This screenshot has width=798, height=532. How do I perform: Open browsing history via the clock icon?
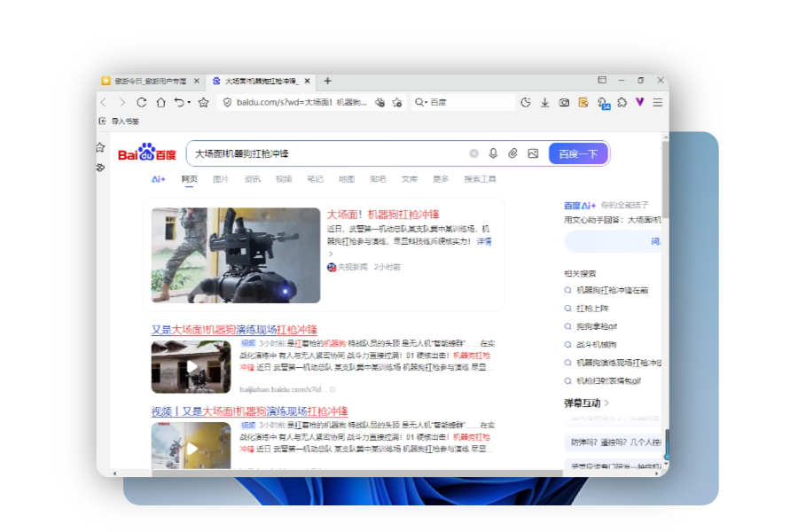tap(527, 103)
